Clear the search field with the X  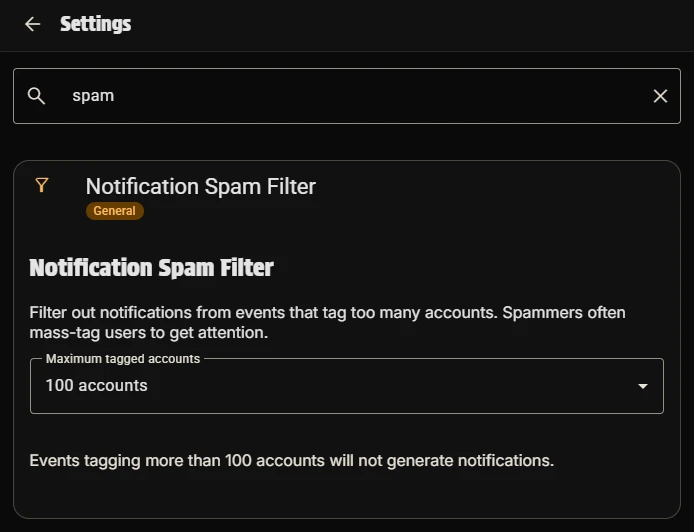pyautogui.click(x=660, y=96)
